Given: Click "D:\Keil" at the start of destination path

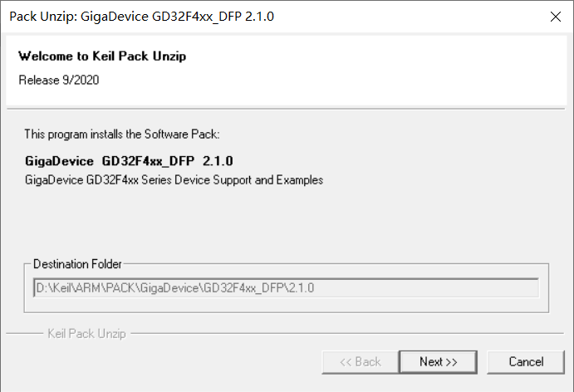Looking at the screenshot, I should (52, 287).
